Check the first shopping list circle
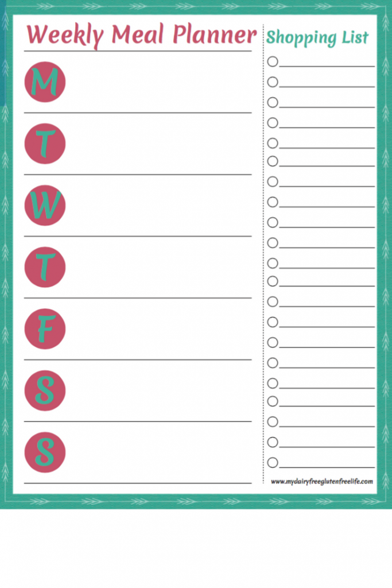Viewport: 392px width, 588px height. 273,61
